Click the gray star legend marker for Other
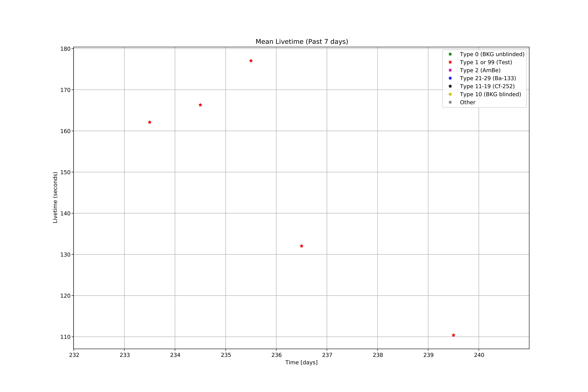 [x=450, y=102]
